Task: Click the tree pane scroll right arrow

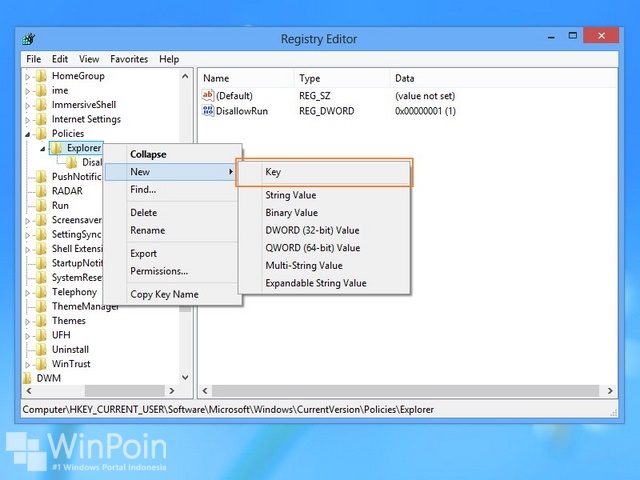Action: (172, 391)
